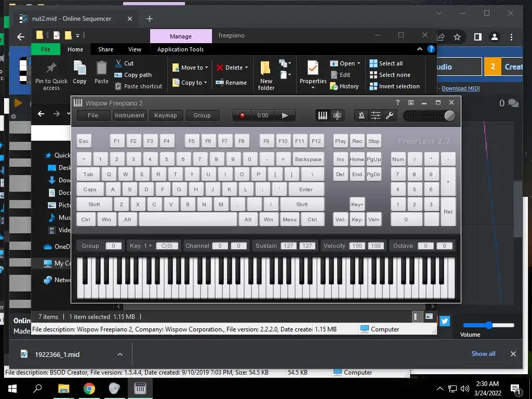Open the help question mark in Freepiano
The width and height of the screenshot is (532, 399).
click(x=397, y=102)
